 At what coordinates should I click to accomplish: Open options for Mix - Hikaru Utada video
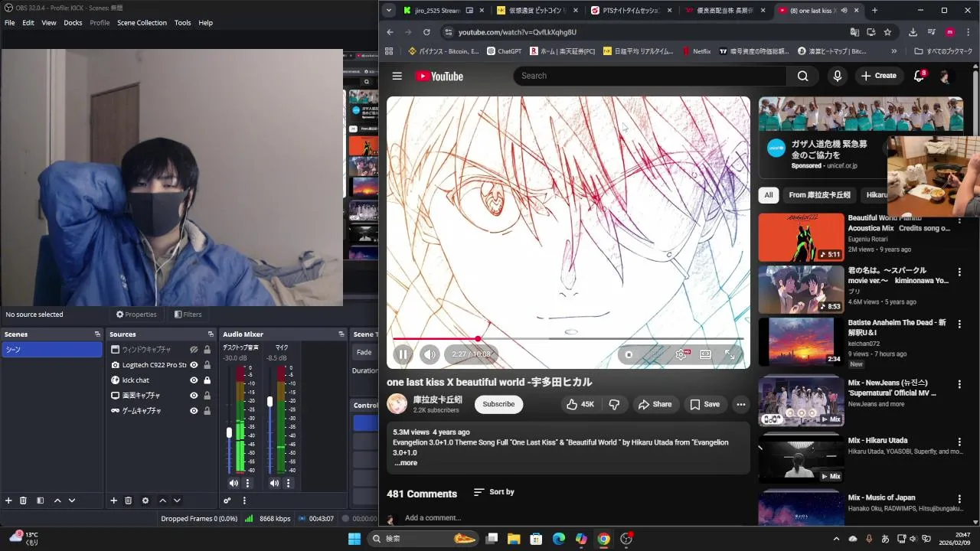click(959, 442)
